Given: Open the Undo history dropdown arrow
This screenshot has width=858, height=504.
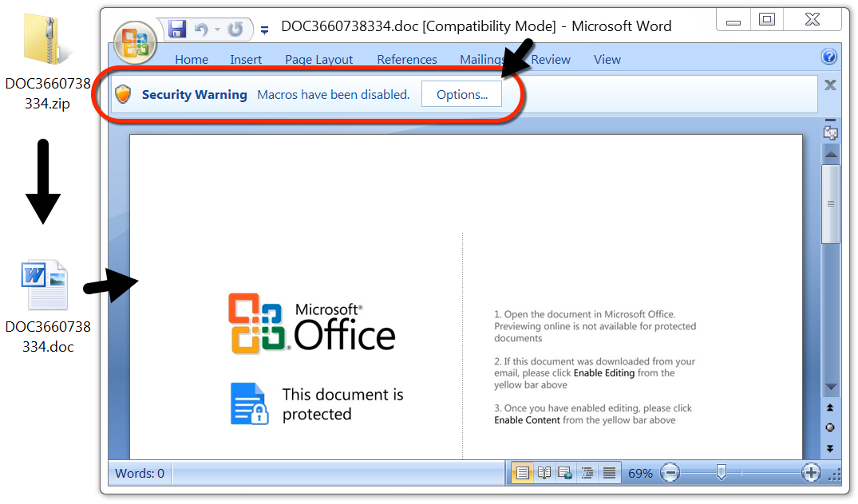Looking at the screenshot, I should pyautogui.click(x=217, y=30).
